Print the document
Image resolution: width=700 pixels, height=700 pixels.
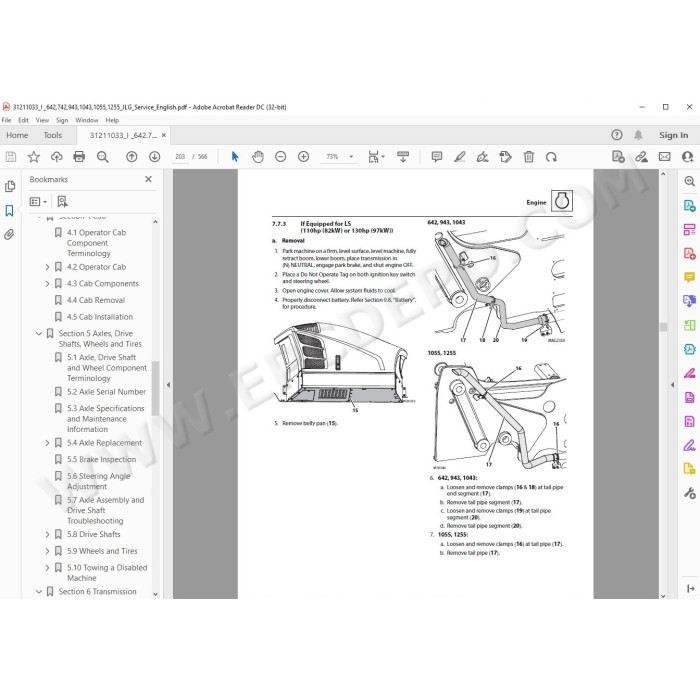79,157
